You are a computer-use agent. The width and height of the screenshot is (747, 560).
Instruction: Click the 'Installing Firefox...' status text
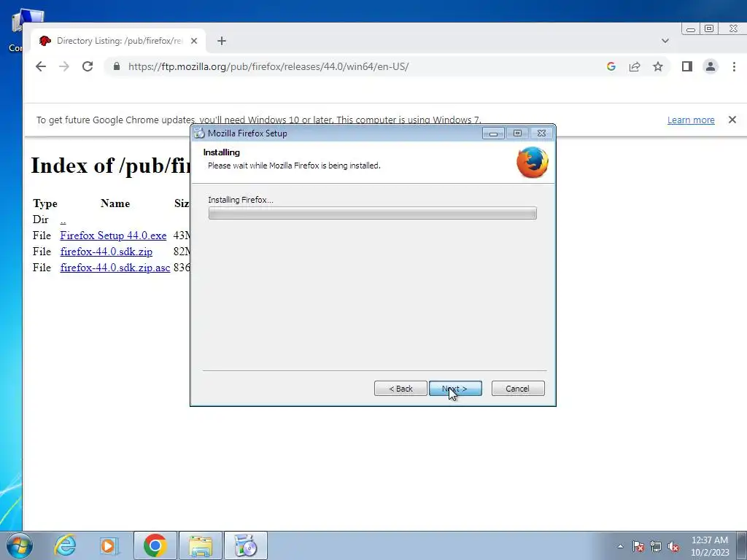[x=241, y=200]
